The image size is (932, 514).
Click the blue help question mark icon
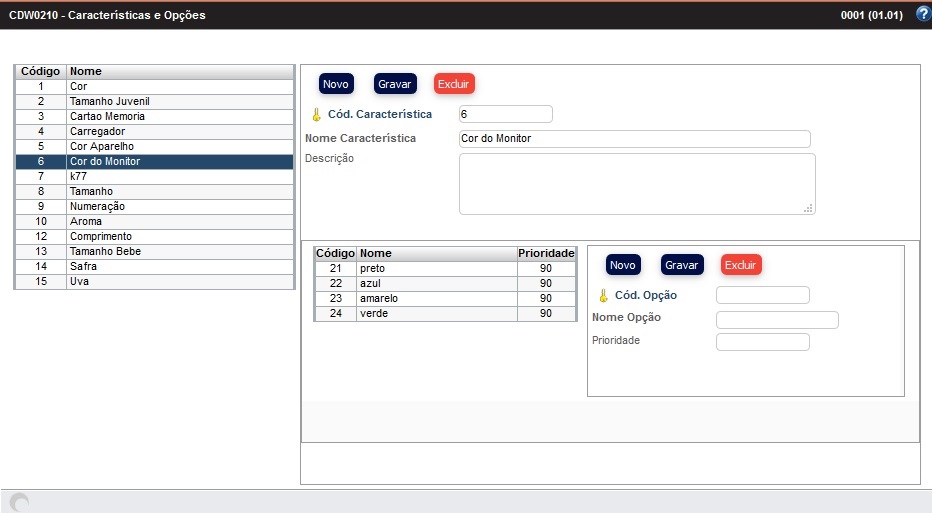[x=922, y=14]
